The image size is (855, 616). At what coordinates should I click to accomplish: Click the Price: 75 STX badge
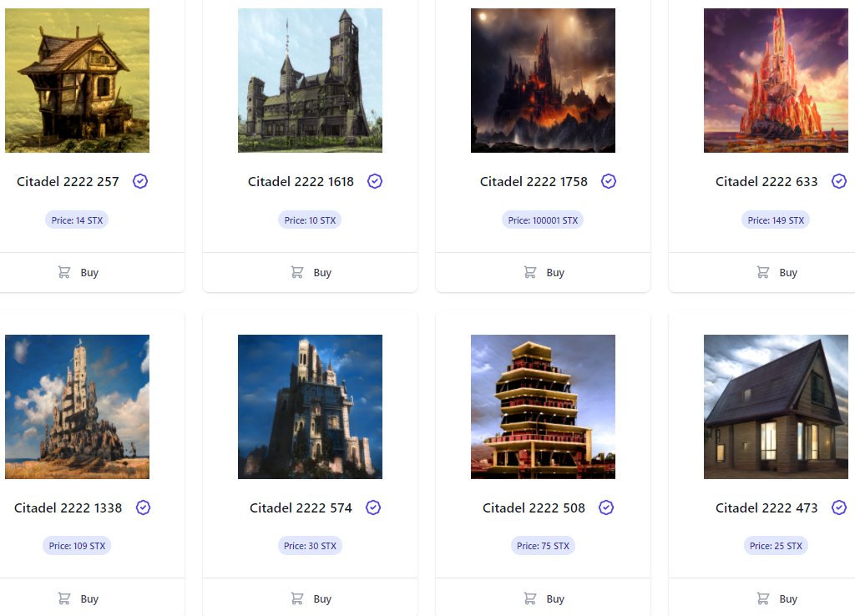[x=543, y=546]
